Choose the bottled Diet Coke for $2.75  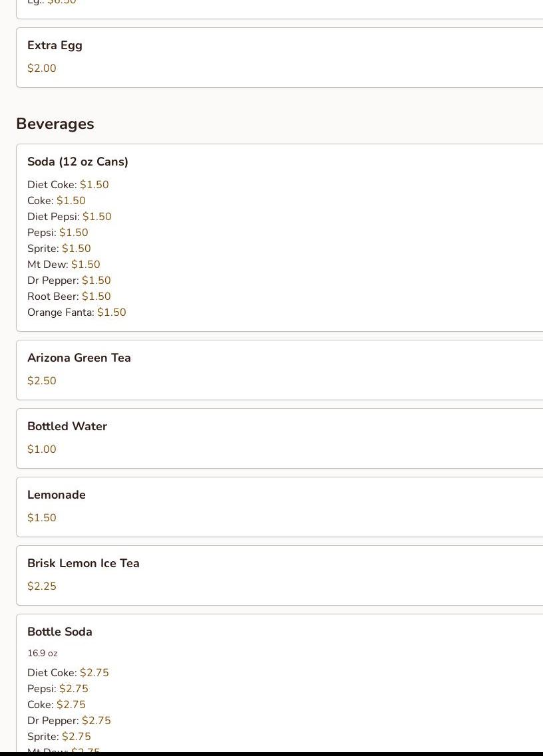67,673
